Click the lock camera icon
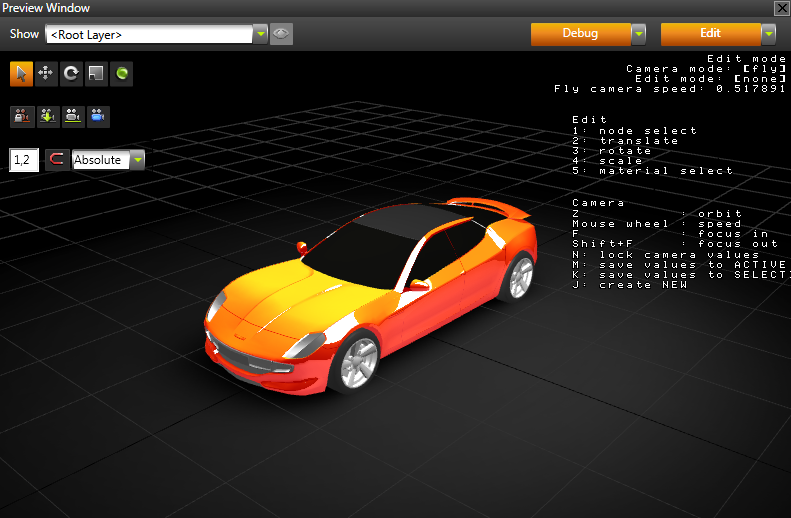The image size is (791, 518). pos(21,116)
